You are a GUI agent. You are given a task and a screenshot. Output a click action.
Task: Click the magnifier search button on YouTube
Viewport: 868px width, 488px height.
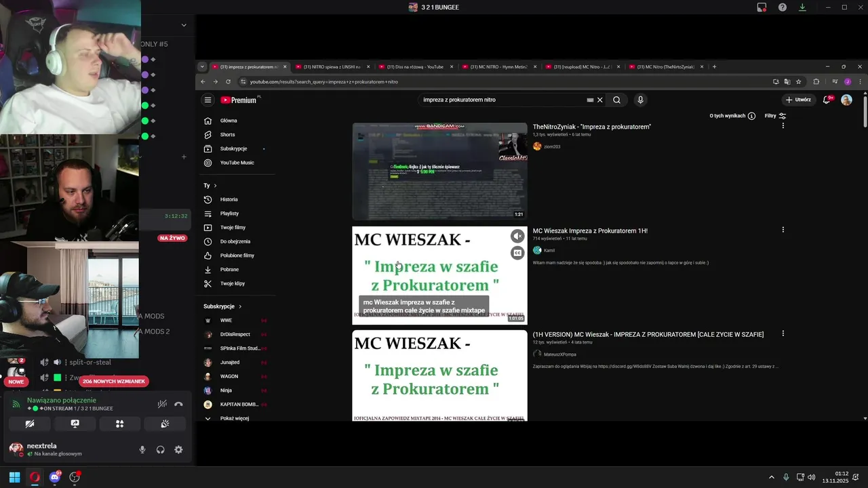pyautogui.click(x=616, y=100)
